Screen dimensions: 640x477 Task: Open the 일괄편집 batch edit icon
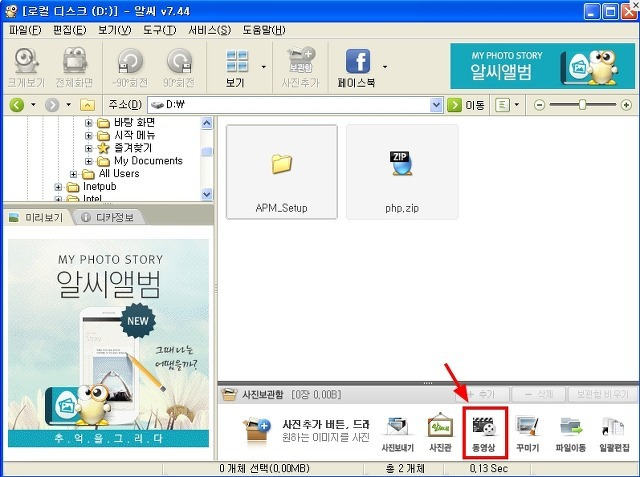[614, 434]
